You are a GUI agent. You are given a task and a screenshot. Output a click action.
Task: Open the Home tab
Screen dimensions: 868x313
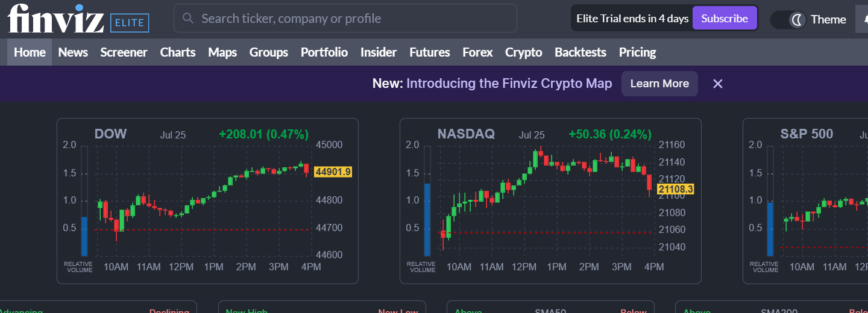point(30,52)
